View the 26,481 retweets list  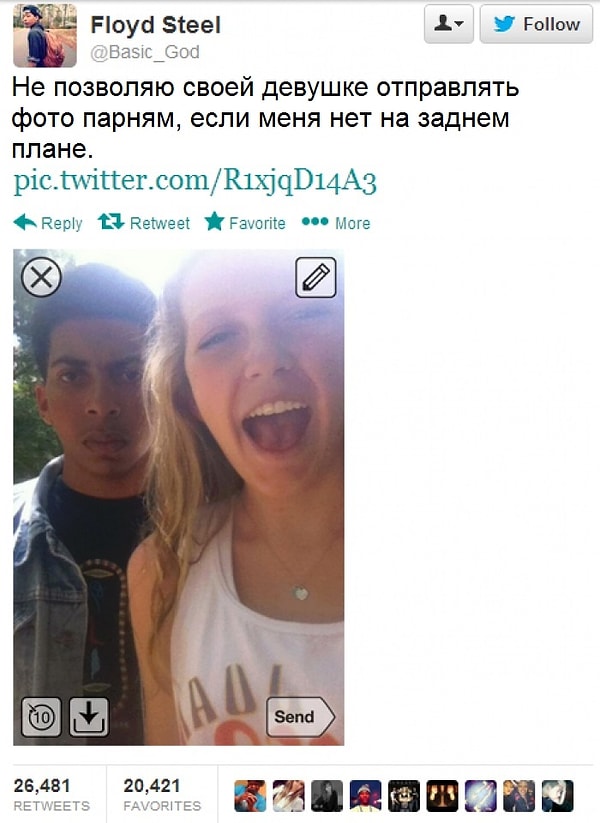pos(51,795)
